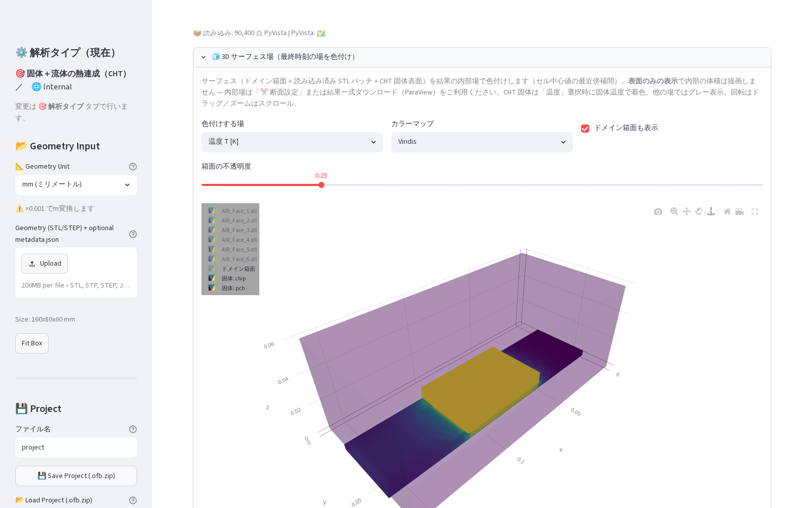Viewport: 812px width, 508px height.
Task: Toggle AIR_Face_4.stl trace in legend
Action: (232, 240)
